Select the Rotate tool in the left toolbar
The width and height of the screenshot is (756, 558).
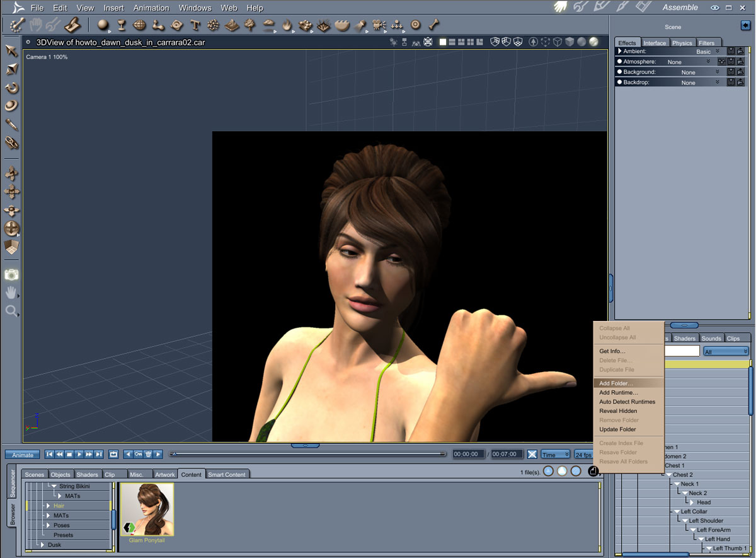tap(11, 88)
